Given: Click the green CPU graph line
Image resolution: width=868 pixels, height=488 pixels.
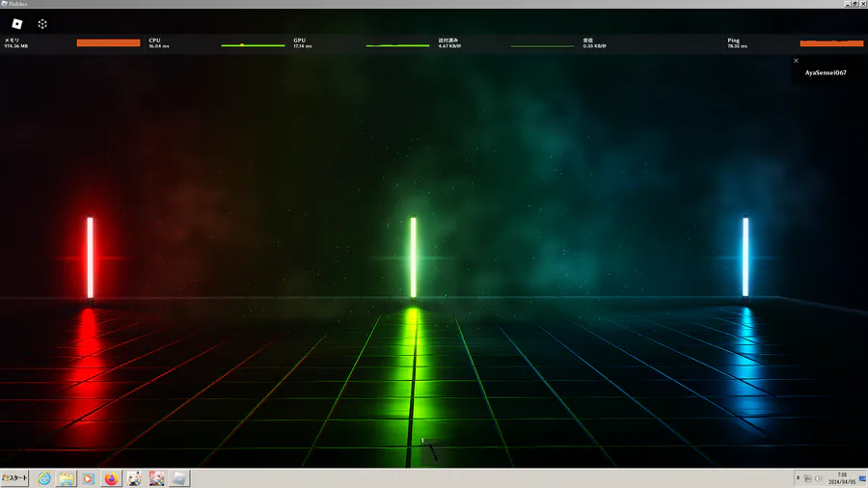Looking at the screenshot, I should click(253, 45).
